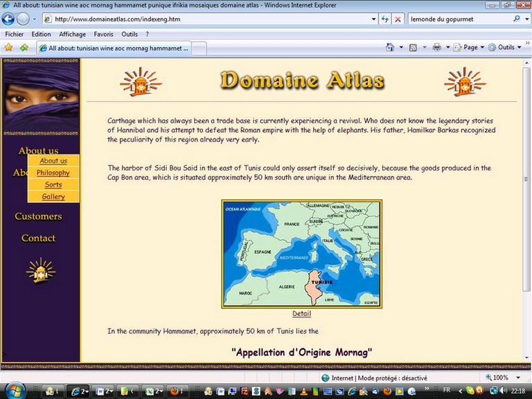
Task: Click the Stop loading X icon
Action: pyautogui.click(x=398, y=19)
